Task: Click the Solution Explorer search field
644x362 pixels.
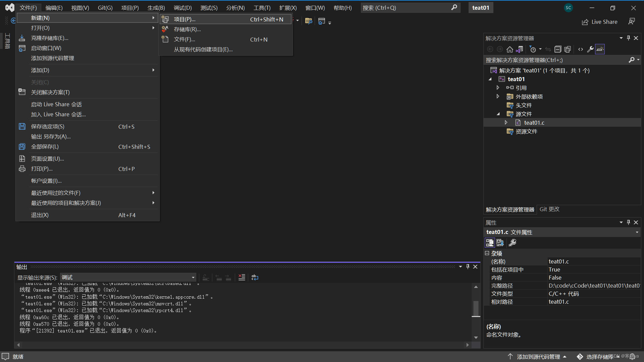Action: click(556, 60)
